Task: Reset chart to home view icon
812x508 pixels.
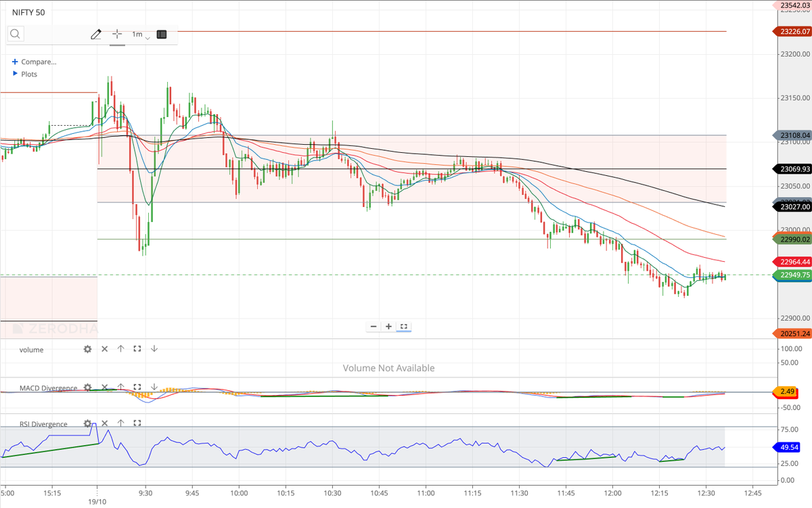Action: coord(404,327)
